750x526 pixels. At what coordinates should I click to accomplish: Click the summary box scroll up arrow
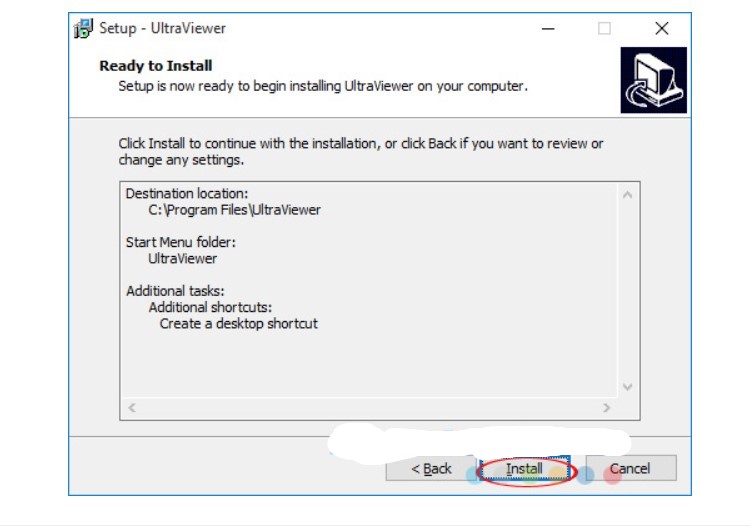coord(628,194)
